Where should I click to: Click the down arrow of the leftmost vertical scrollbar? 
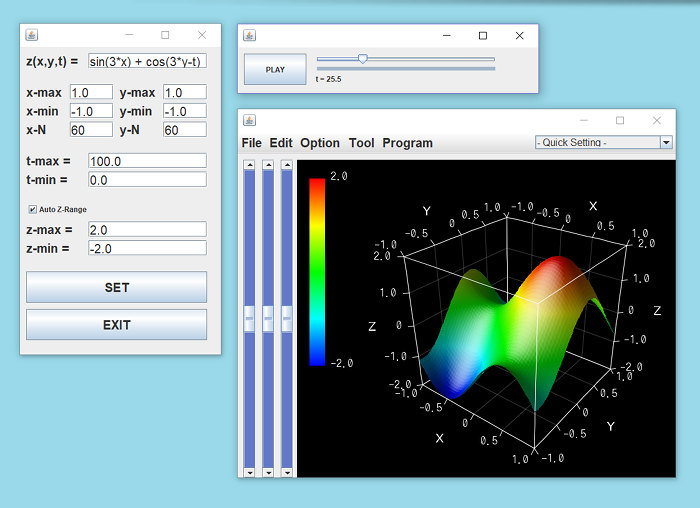250,472
